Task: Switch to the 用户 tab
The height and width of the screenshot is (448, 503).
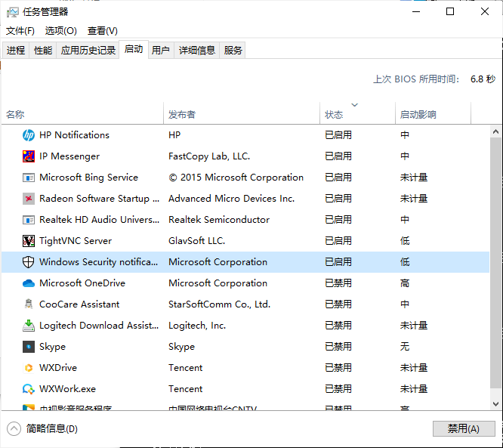Action: point(161,51)
